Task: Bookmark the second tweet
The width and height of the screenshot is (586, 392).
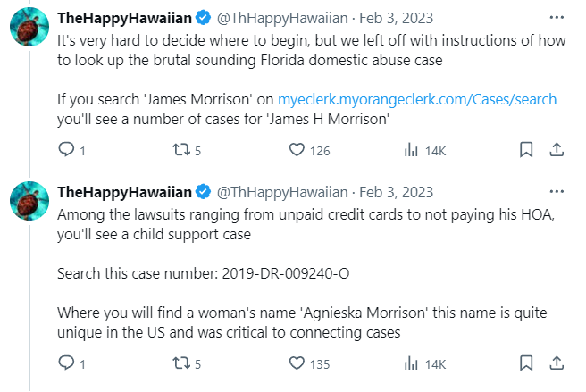Action: (x=526, y=363)
